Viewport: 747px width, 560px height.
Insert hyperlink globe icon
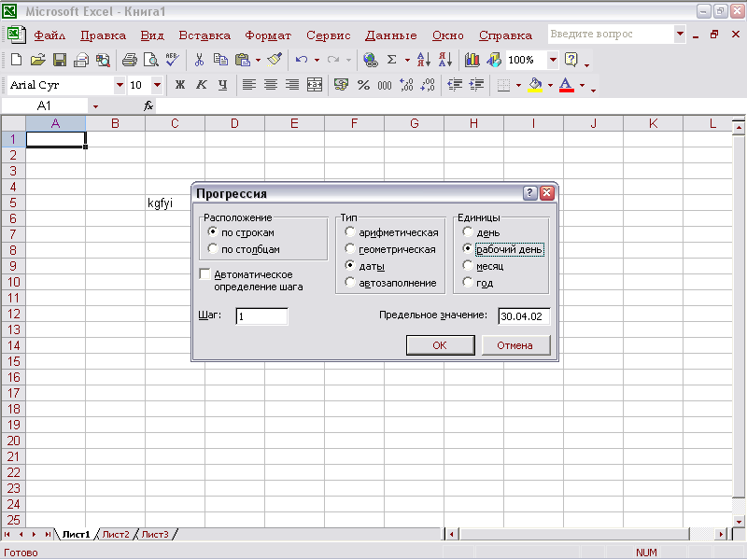click(370, 60)
